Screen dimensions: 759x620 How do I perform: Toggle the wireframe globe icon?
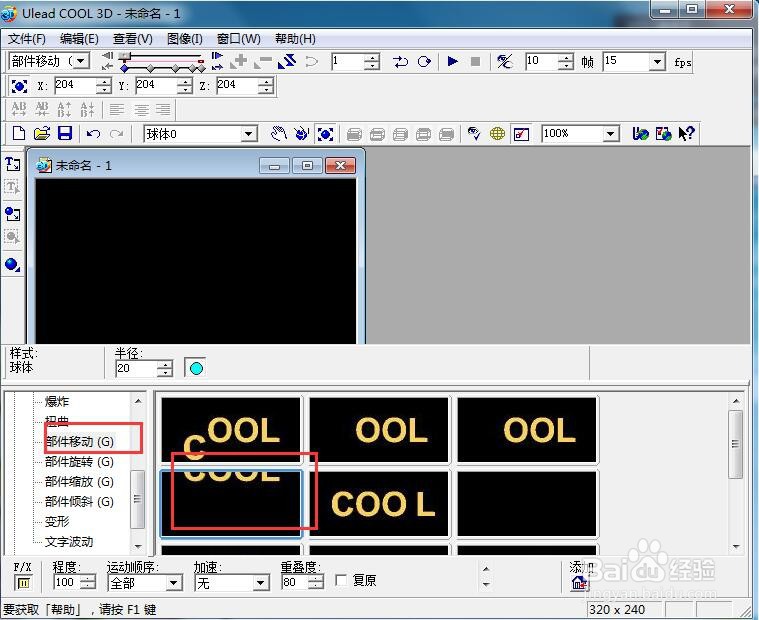[497, 133]
